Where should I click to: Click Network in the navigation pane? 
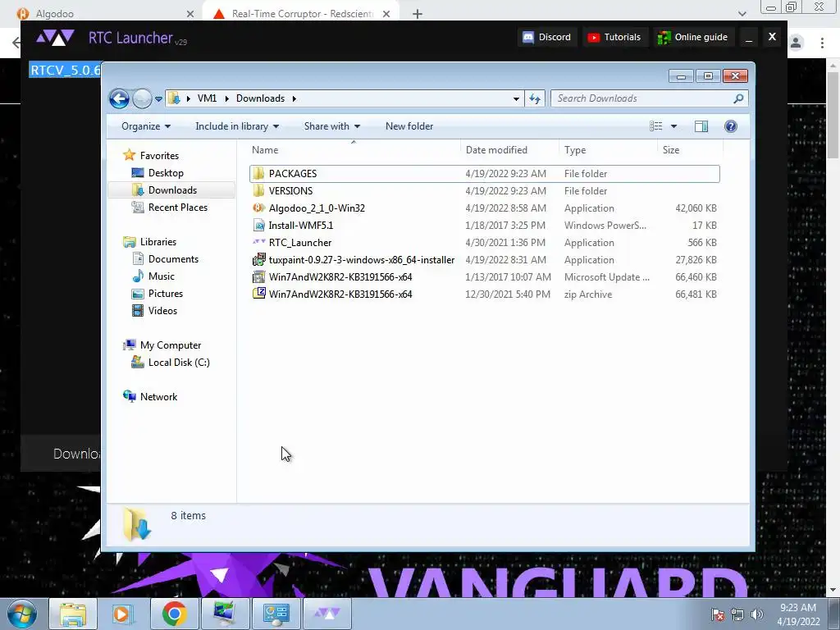[151, 396]
